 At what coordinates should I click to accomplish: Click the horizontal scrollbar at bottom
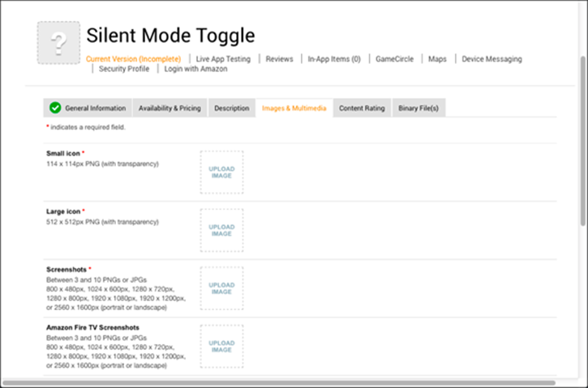point(279,383)
